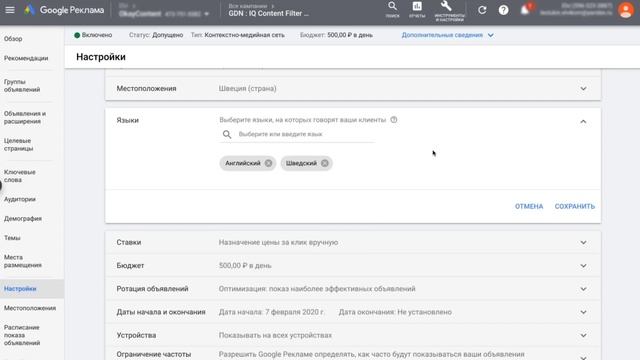Open Объявления и расширения in sidebar
640x360 pixels.
(x=25, y=118)
